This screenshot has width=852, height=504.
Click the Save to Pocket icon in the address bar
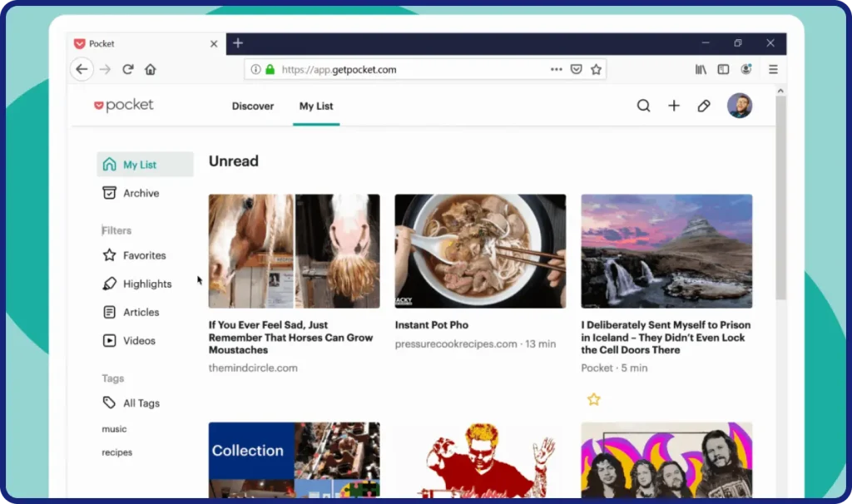click(576, 70)
